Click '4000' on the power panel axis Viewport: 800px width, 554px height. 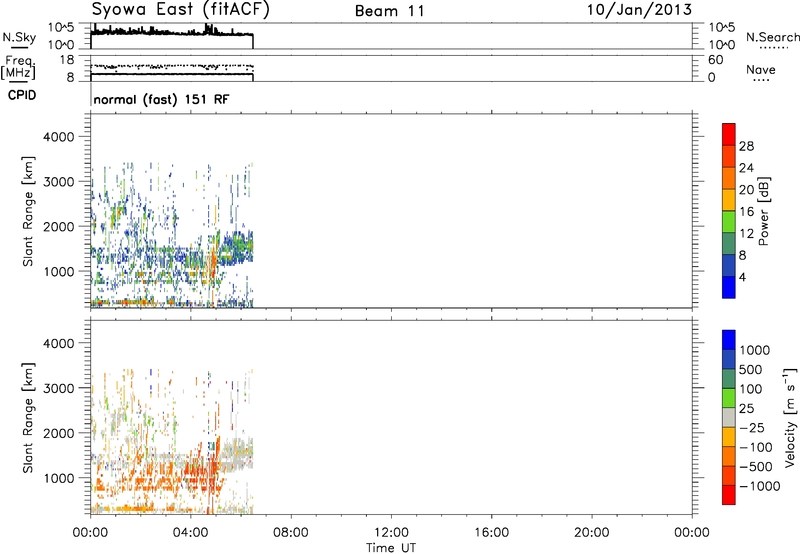coord(59,137)
